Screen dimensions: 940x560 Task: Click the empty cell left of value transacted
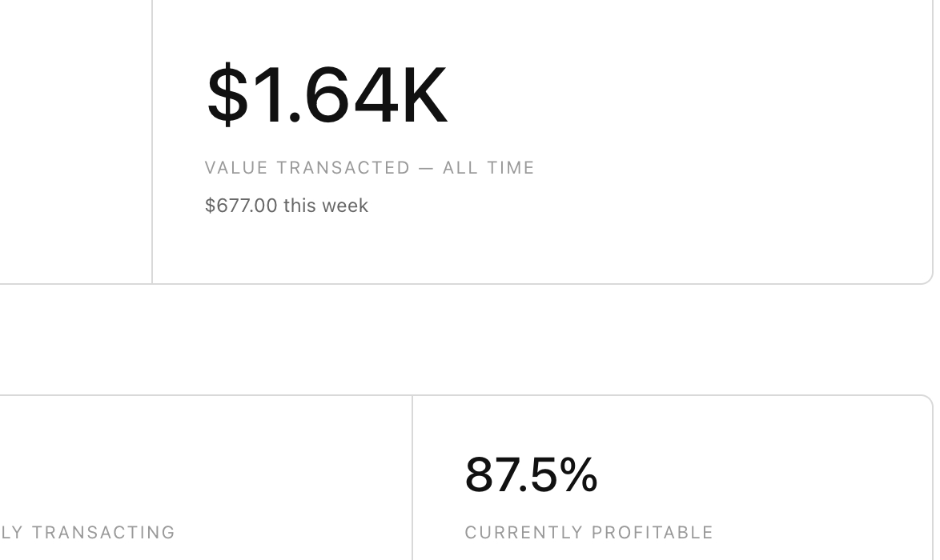point(72,136)
